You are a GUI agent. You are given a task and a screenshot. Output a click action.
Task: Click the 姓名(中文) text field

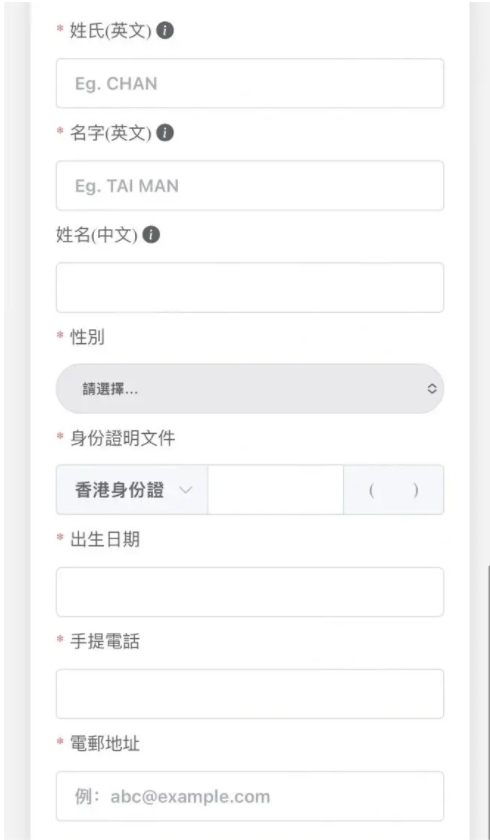250,288
